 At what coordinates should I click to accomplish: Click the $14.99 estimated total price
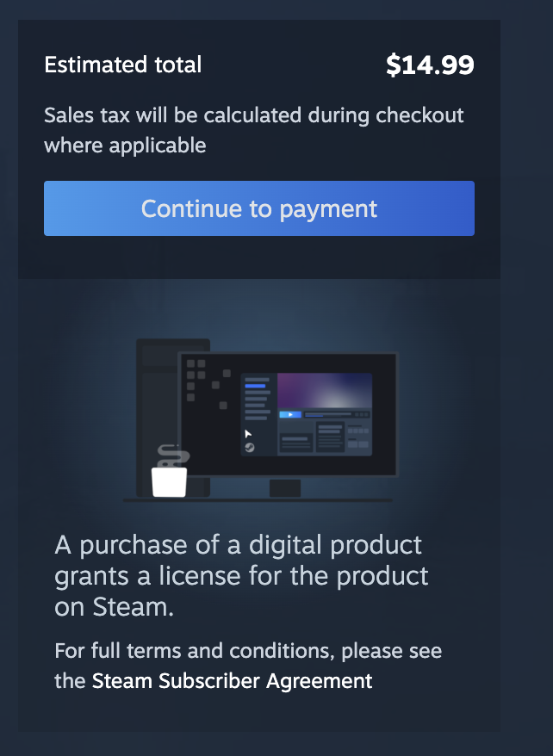click(430, 65)
